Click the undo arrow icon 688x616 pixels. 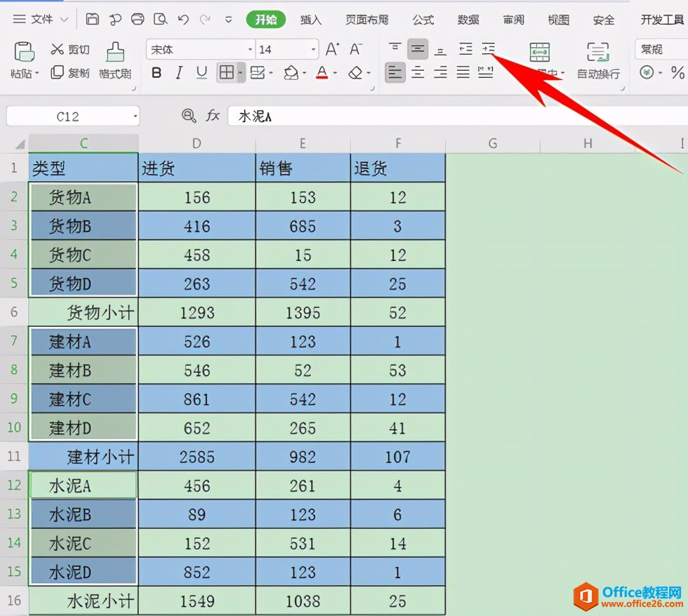[183, 19]
